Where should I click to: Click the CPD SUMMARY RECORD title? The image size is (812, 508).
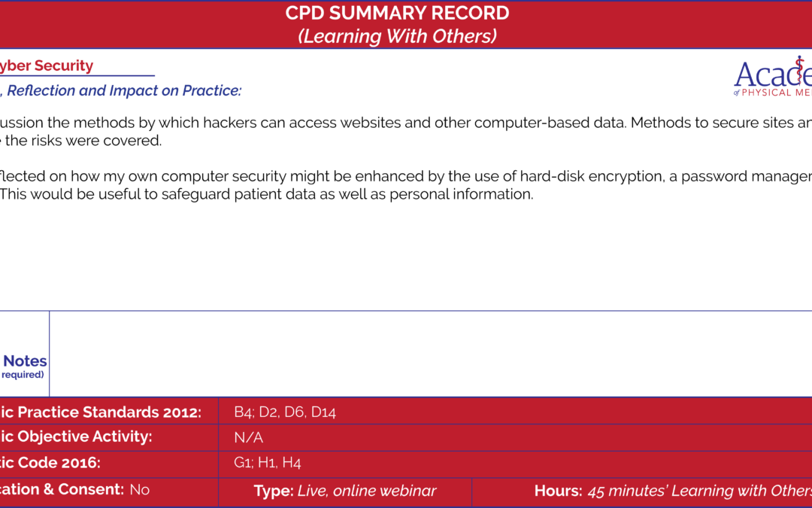pos(397,13)
